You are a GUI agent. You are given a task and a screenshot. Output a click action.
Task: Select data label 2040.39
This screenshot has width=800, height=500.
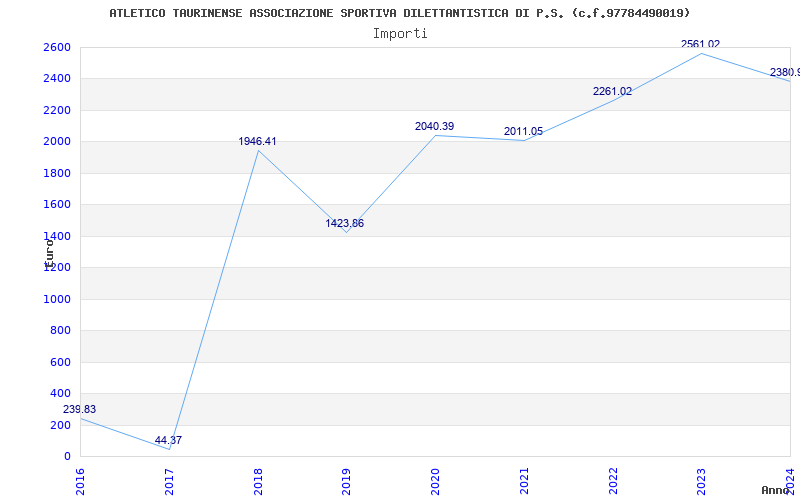[x=434, y=127]
